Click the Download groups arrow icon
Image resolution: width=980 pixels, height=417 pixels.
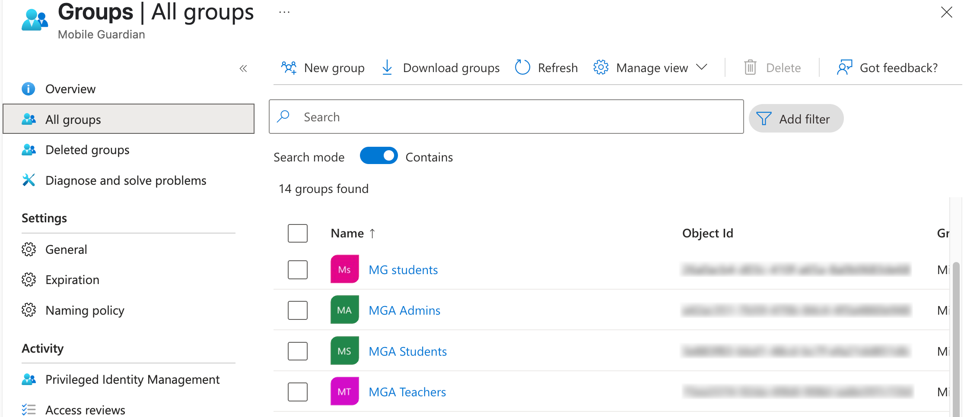(x=387, y=67)
